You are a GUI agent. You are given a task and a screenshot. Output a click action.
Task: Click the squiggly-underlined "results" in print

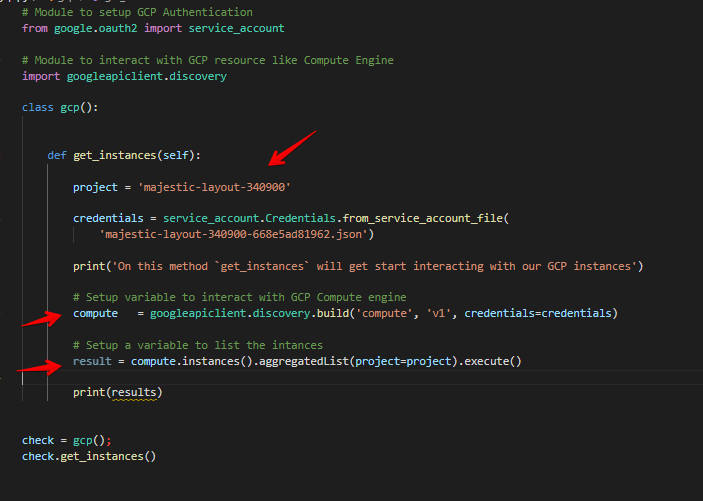tap(134, 392)
